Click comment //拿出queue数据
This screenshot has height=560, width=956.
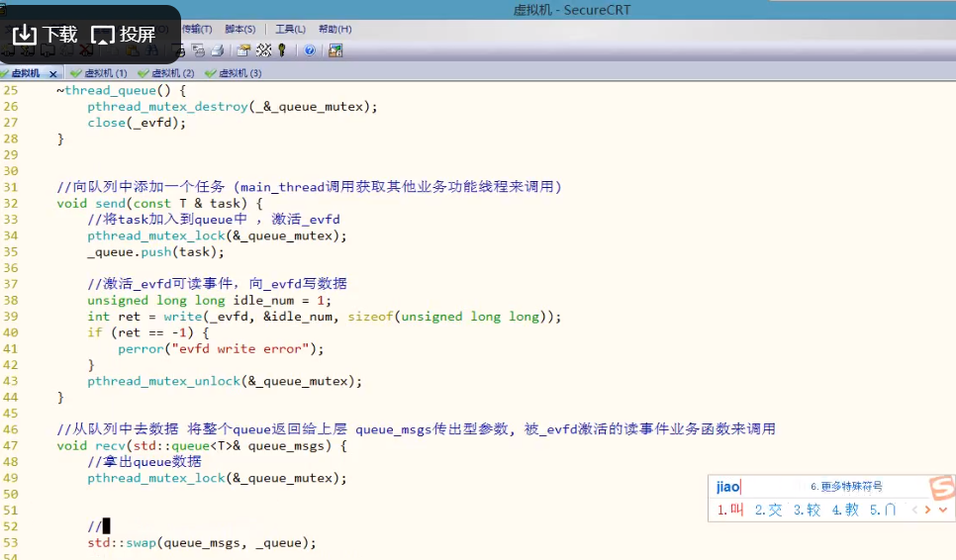click(x=144, y=462)
